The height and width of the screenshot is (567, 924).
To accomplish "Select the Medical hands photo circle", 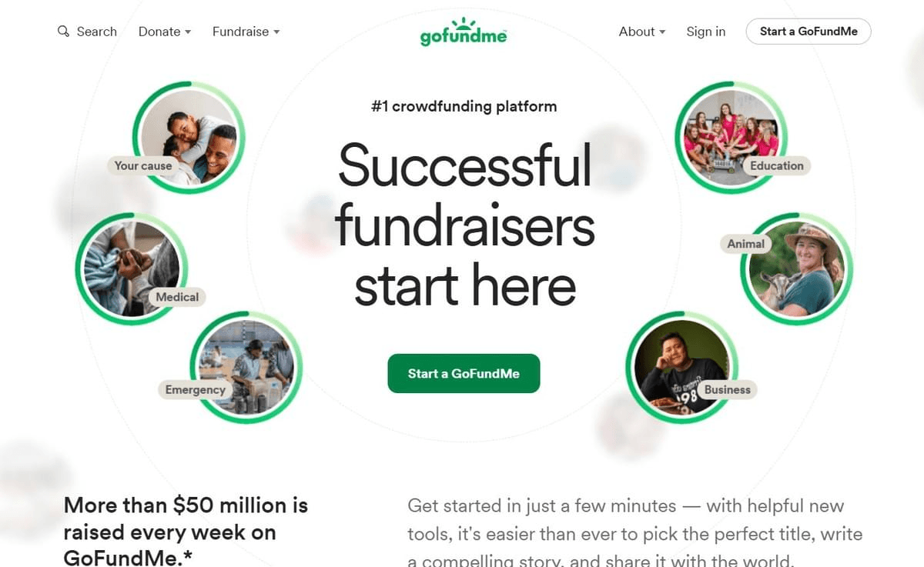I will point(132,268).
